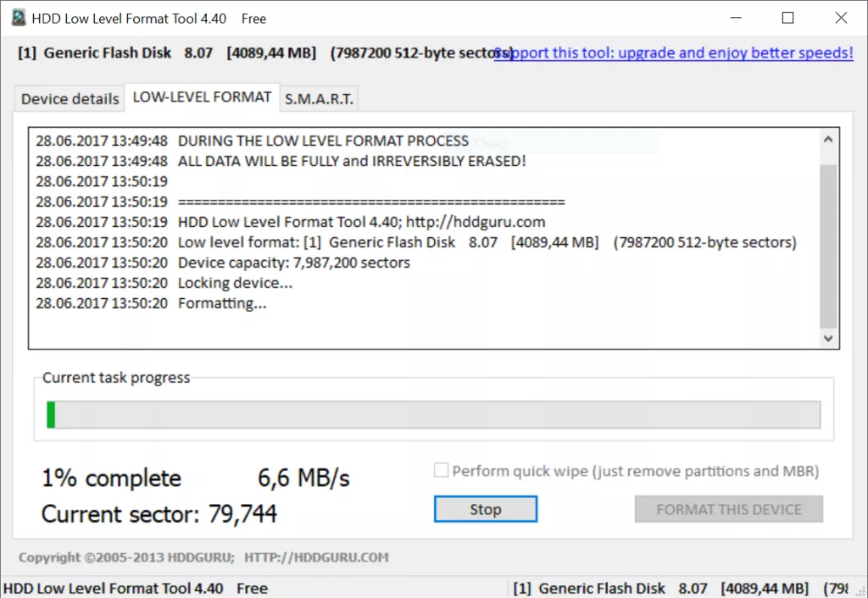868x598 pixels.
Task: Open the S.M.A.R.T. tab
Action: pos(319,98)
